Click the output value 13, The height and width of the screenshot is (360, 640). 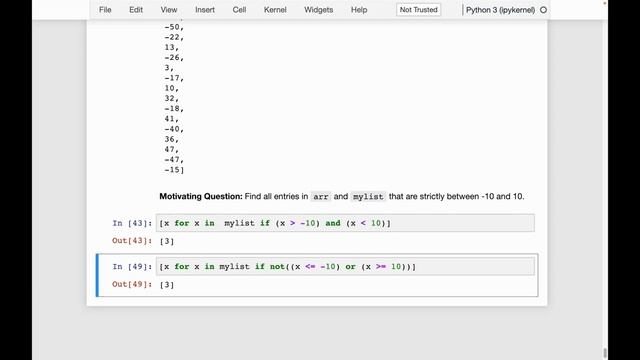(172, 47)
